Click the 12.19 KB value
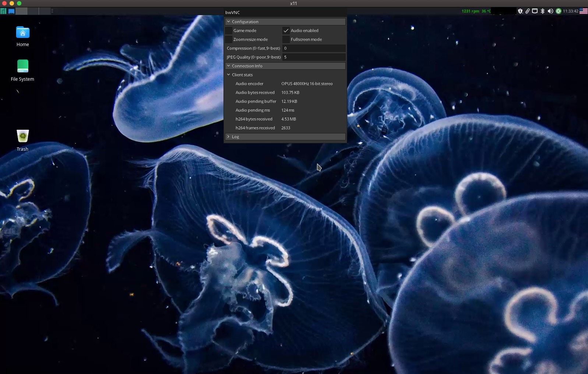The height and width of the screenshot is (374, 588). point(289,101)
